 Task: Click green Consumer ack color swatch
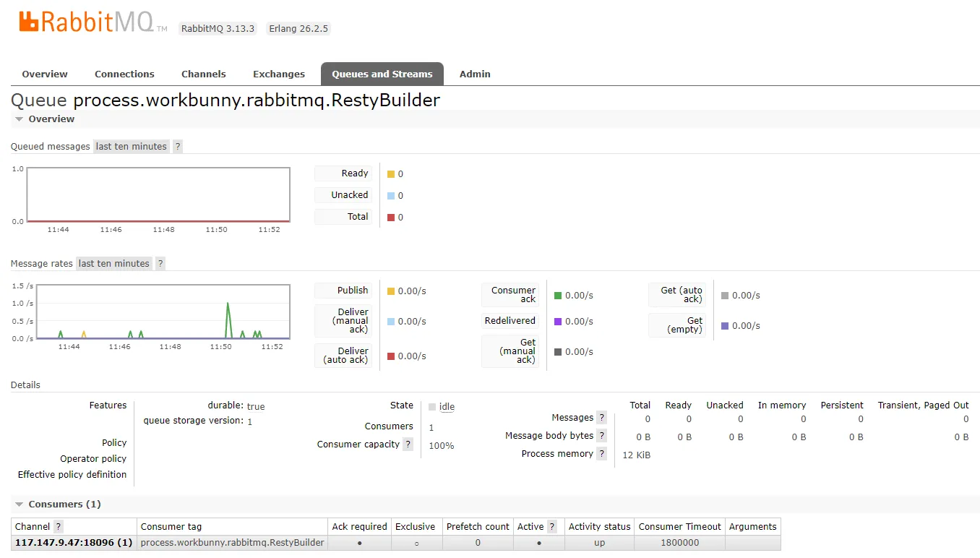[x=558, y=296]
